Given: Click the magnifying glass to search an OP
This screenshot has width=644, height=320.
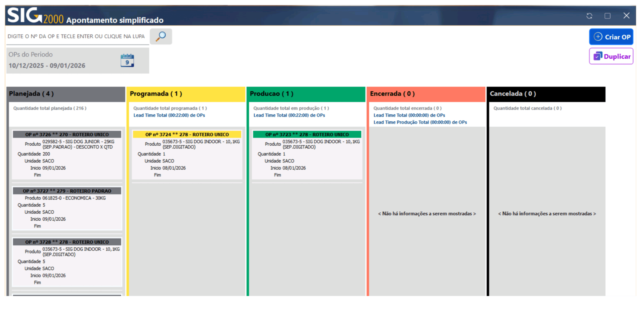Looking at the screenshot, I should coord(161,37).
